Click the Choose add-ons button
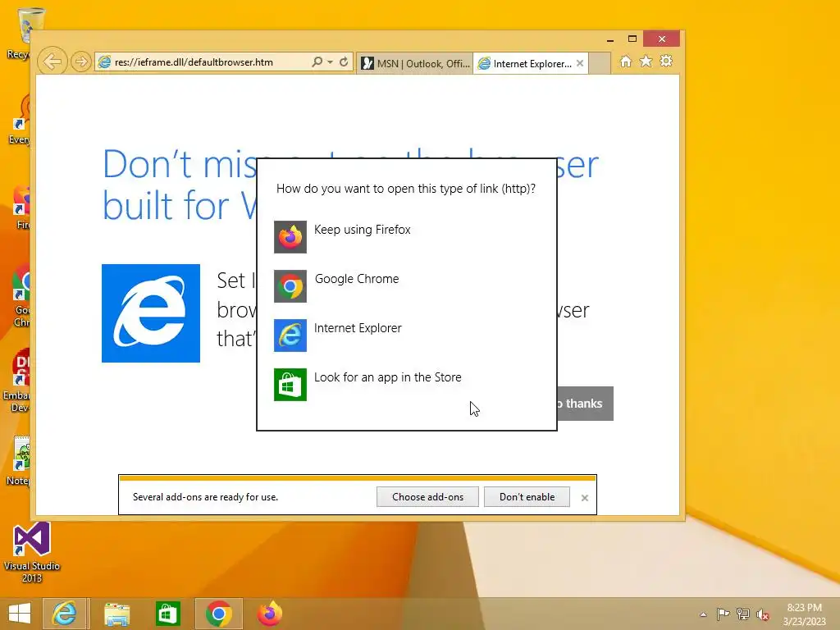The height and width of the screenshot is (630, 840). coord(427,496)
